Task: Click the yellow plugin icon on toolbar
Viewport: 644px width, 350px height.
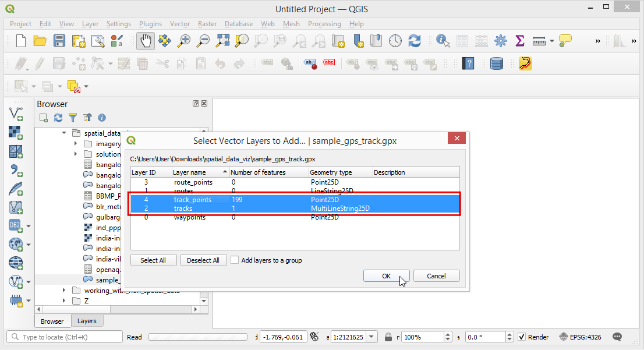Action: 525,63
